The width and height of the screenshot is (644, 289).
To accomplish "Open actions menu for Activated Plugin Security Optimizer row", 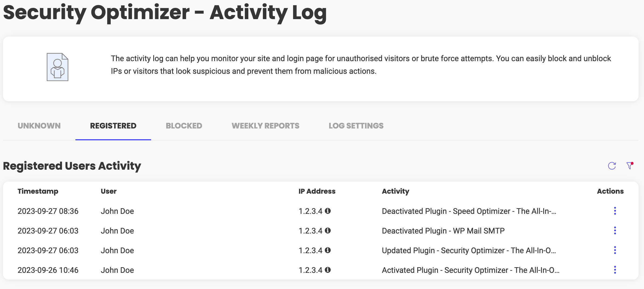I will tap(615, 270).
